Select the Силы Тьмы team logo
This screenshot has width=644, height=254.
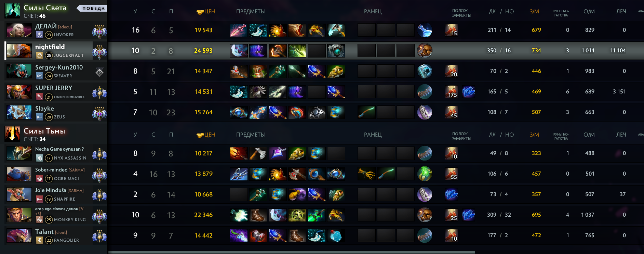12,134
